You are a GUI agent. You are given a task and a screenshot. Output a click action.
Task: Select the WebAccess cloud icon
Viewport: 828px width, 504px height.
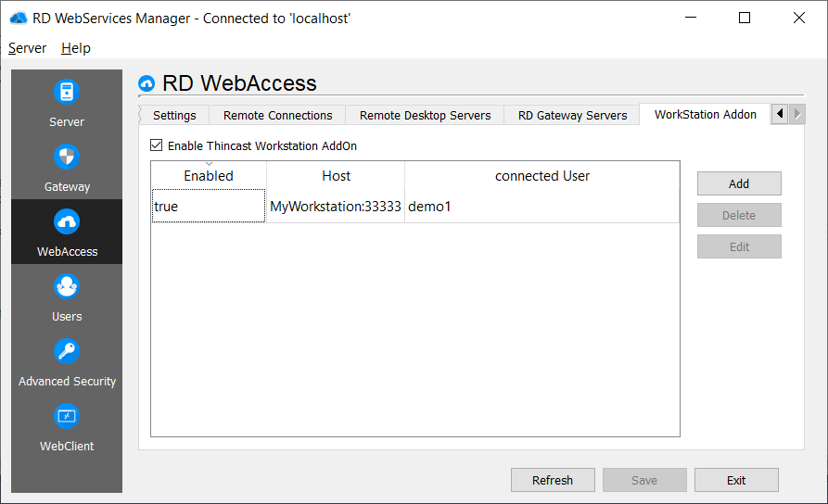[x=67, y=222]
